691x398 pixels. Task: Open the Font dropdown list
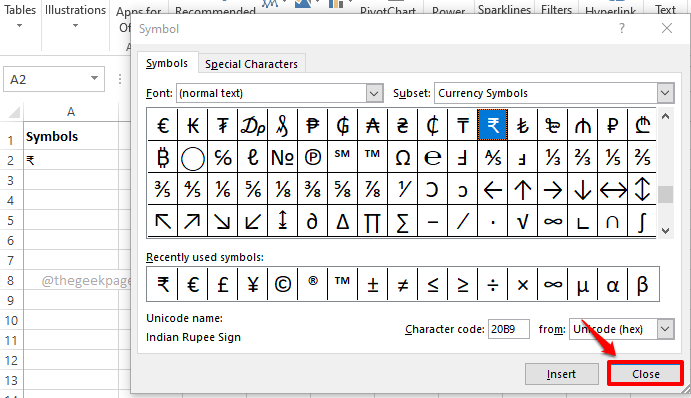(x=374, y=93)
